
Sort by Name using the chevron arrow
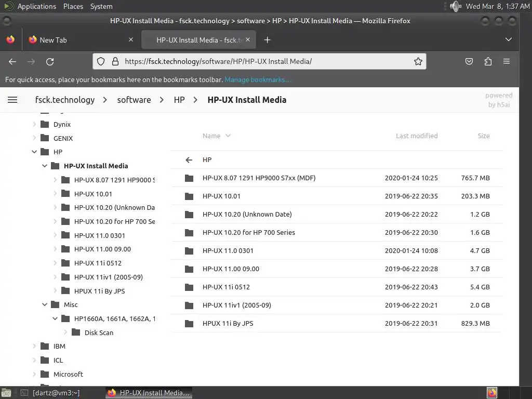coord(228,136)
